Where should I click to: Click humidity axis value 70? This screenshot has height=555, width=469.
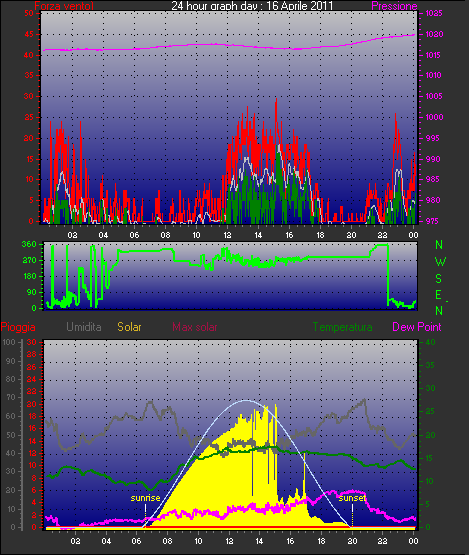click(x=11, y=397)
